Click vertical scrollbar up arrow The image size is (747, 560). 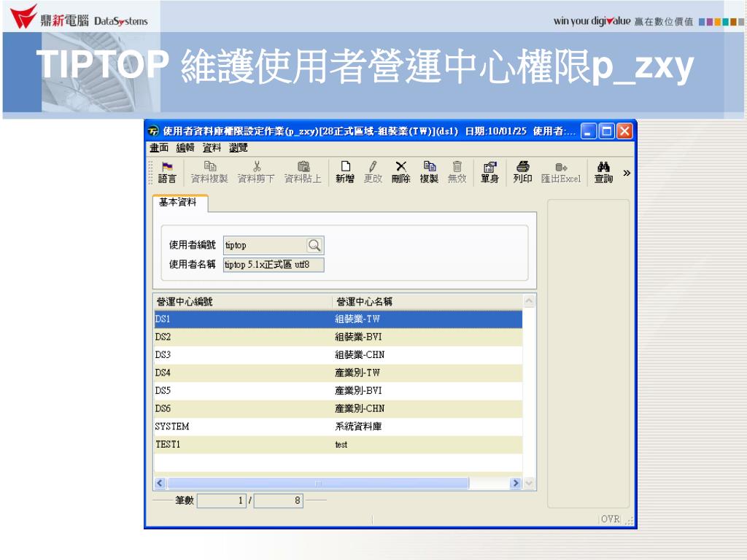(x=529, y=301)
